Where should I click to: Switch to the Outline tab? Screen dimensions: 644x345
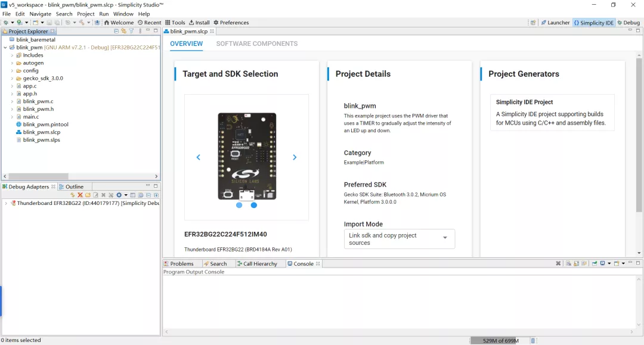tap(72, 187)
